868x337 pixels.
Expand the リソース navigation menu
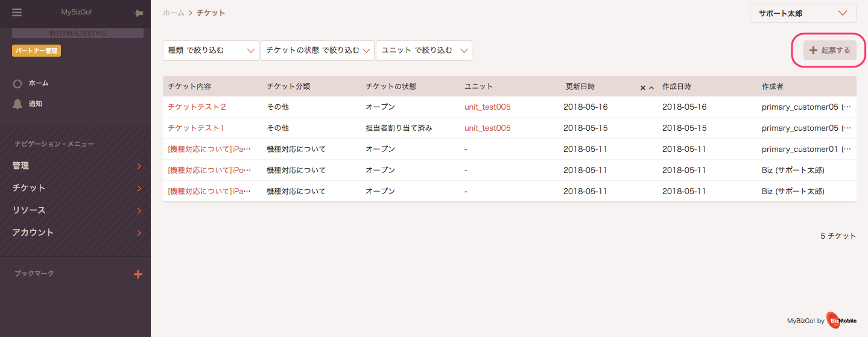point(75,210)
